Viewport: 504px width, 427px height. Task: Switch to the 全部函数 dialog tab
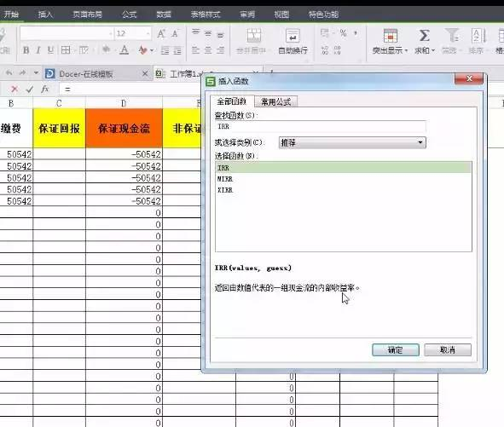pyautogui.click(x=232, y=101)
